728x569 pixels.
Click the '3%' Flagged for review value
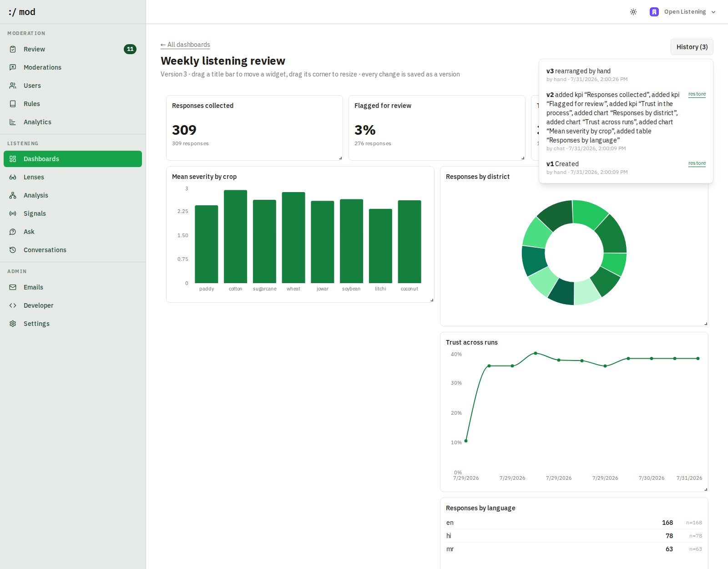(x=365, y=130)
